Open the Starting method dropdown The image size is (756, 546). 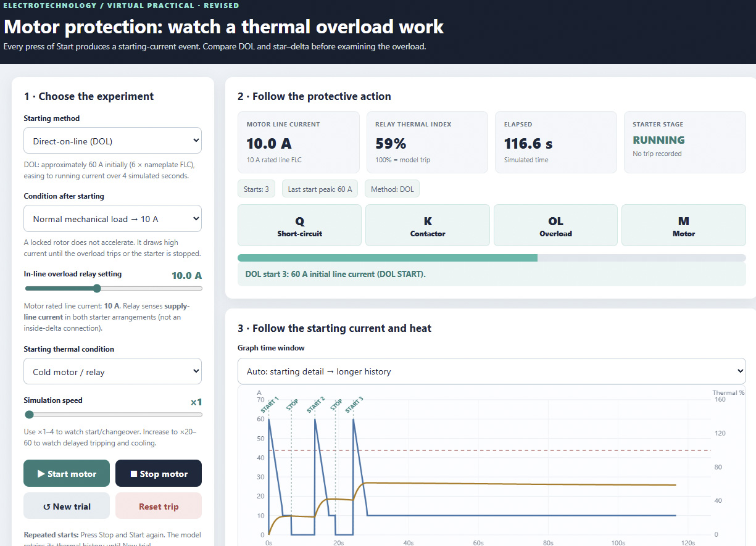coord(113,141)
